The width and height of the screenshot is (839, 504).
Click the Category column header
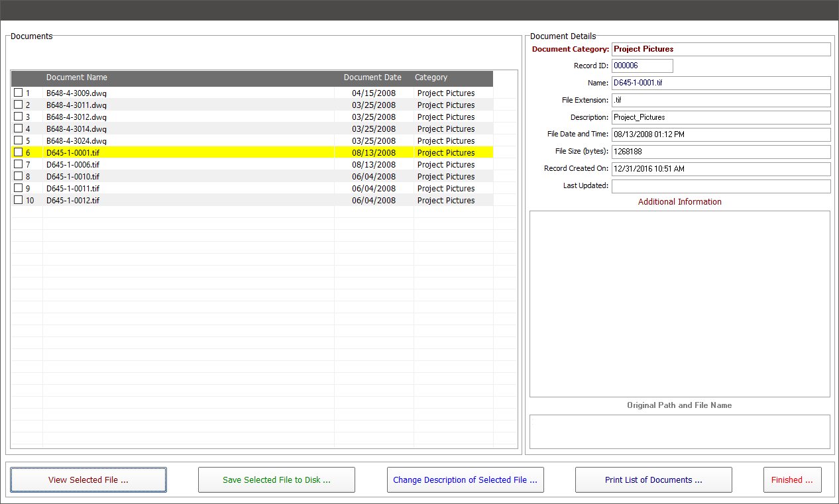(x=431, y=77)
